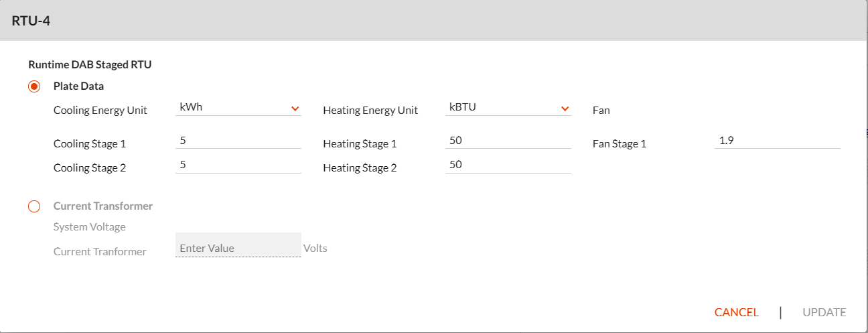Click the Current Transformer label text
Viewport: 868px width, 333px height.
coord(103,206)
